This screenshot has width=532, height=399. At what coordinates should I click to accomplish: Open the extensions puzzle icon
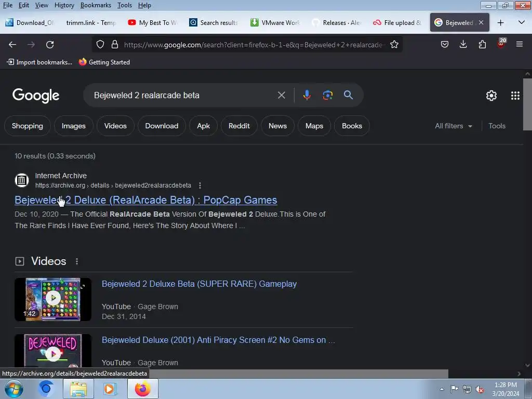[x=482, y=45]
